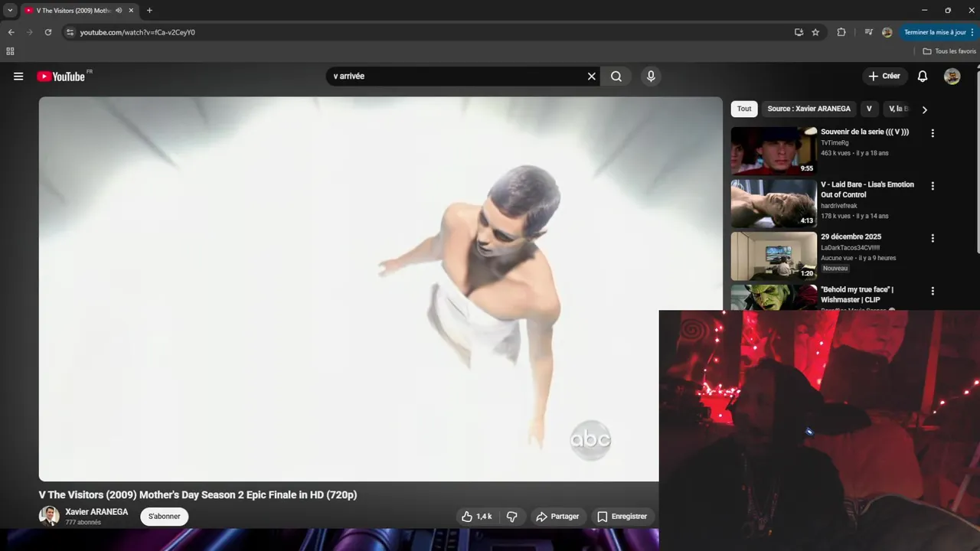
Task: Open options for 29 décembre 2025 video
Action: (x=933, y=238)
